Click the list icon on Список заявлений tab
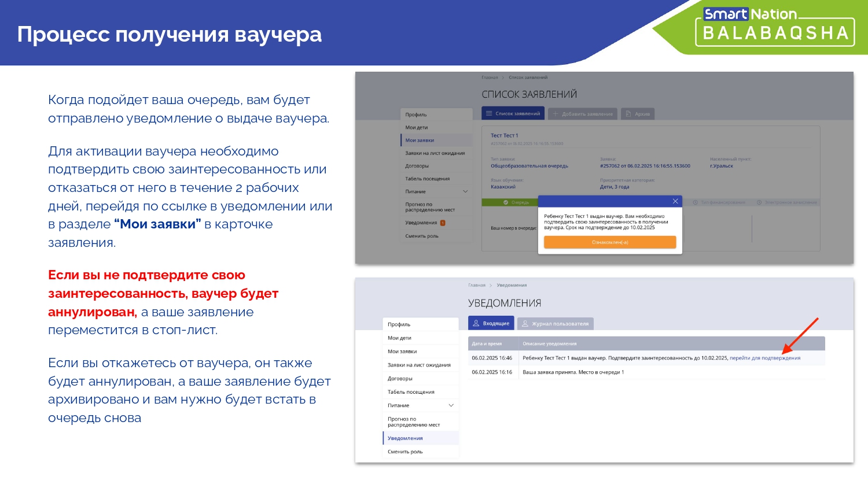868x488 pixels. (x=489, y=114)
